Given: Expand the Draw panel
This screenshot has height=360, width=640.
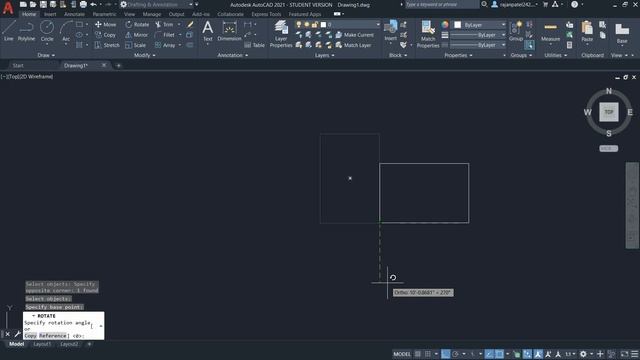Looking at the screenshot, I should pos(46,55).
